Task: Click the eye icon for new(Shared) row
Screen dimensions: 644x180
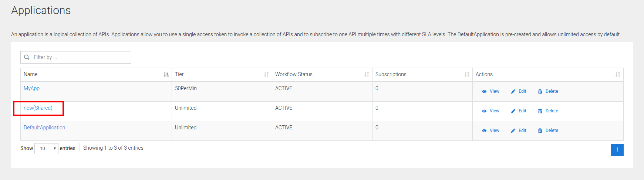Action: point(484,111)
